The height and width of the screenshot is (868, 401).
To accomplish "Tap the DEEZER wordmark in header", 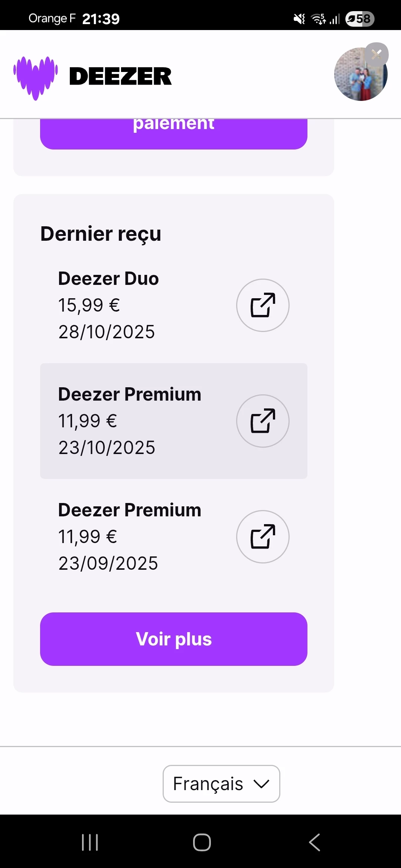I will pos(120,76).
